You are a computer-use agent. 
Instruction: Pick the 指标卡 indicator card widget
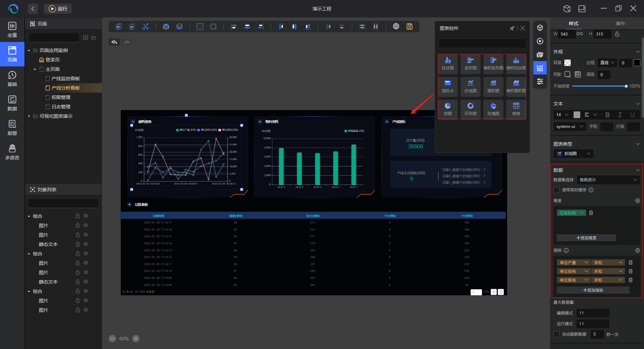[x=447, y=86]
